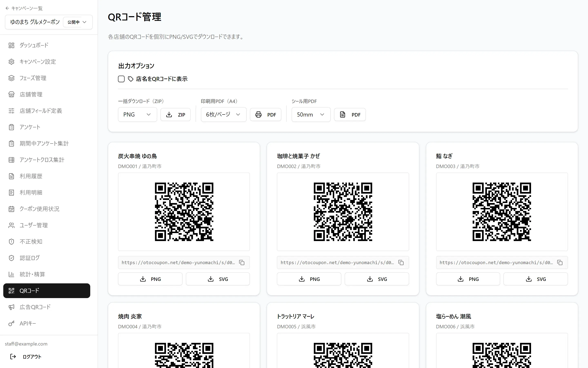
Task: Go back to キャンペーン一覧
Action: [x=24, y=8]
